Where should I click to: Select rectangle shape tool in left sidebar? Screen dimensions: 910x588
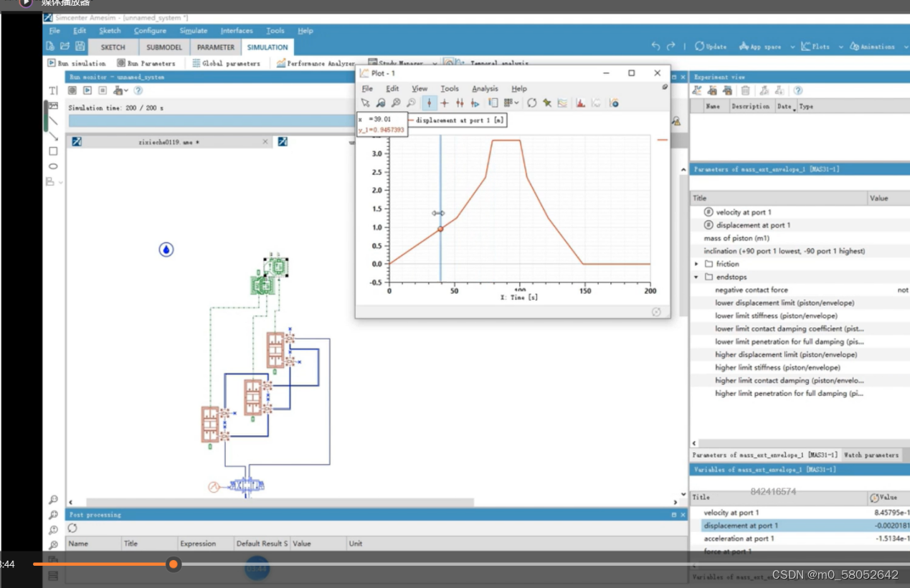click(x=53, y=151)
